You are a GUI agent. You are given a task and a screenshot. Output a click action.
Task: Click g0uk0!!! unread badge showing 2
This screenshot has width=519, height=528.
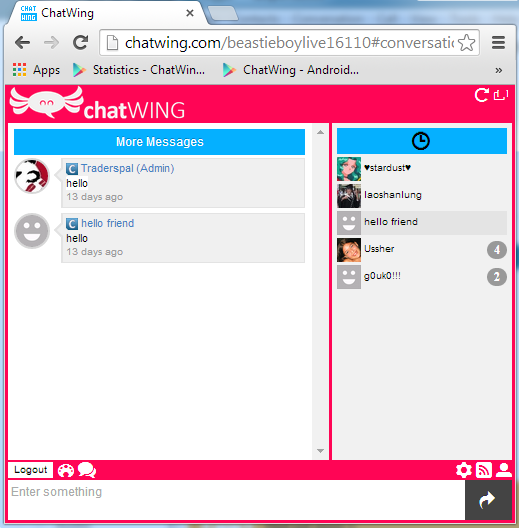[497, 277]
